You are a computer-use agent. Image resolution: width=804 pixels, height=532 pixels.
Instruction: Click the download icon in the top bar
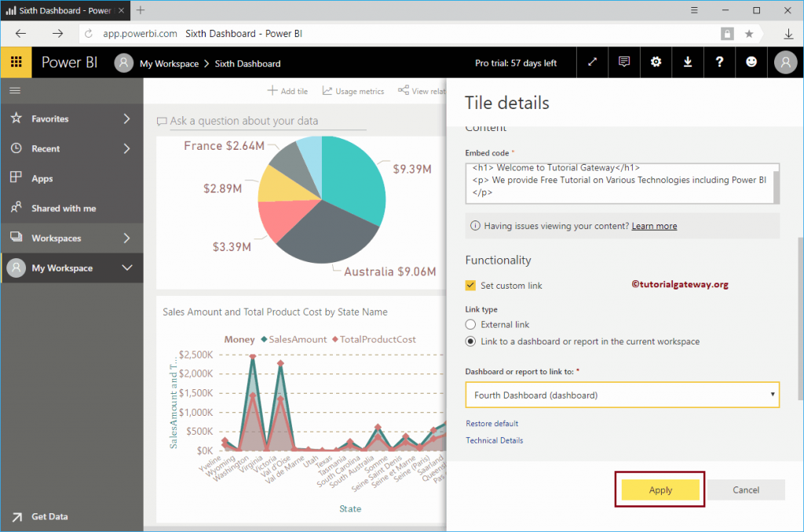tap(688, 62)
